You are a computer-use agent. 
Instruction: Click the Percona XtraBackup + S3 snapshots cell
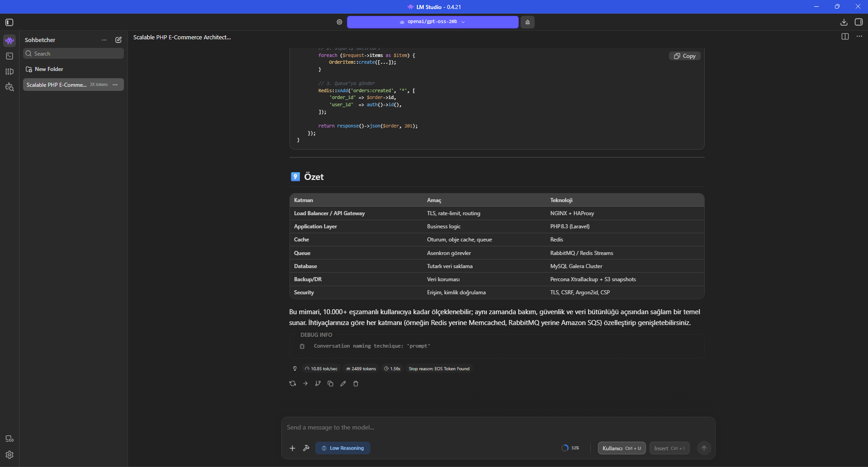pos(593,279)
